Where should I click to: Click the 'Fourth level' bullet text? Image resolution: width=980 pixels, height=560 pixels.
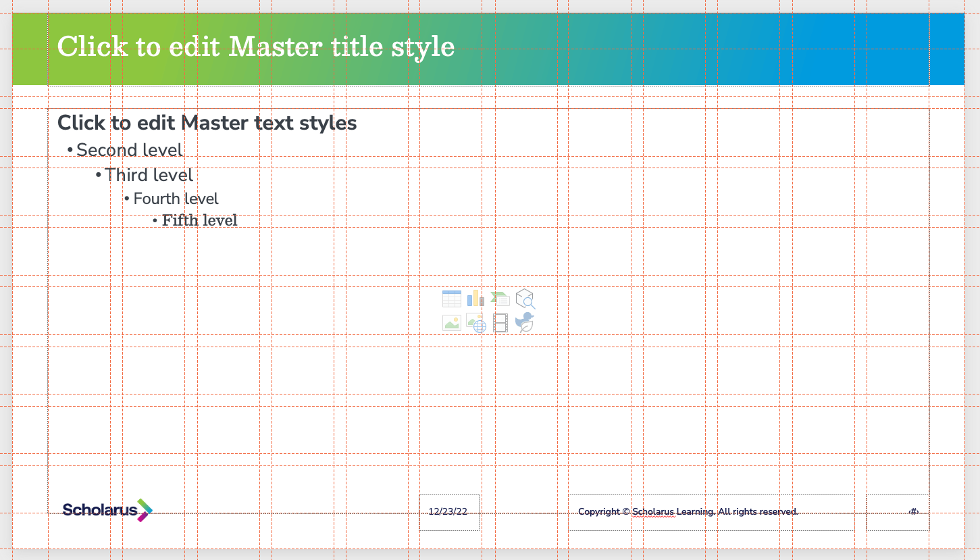point(176,199)
